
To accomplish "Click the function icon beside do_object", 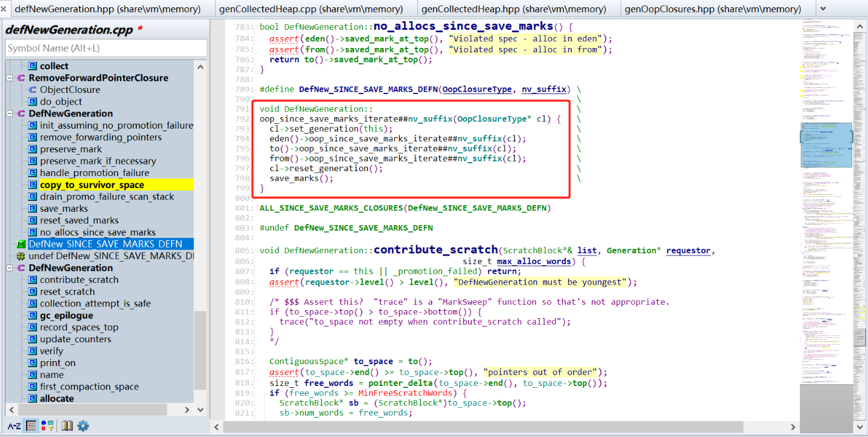I will tap(33, 102).
